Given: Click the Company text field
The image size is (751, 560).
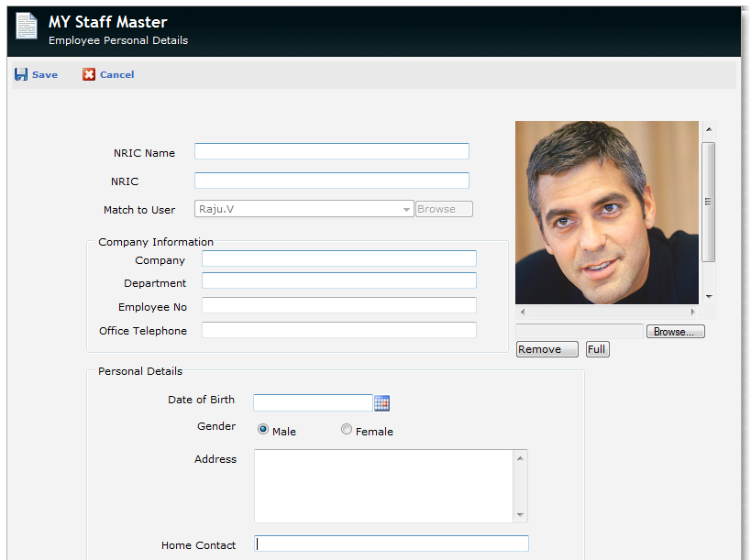Looking at the screenshot, I should coord(339,258).
